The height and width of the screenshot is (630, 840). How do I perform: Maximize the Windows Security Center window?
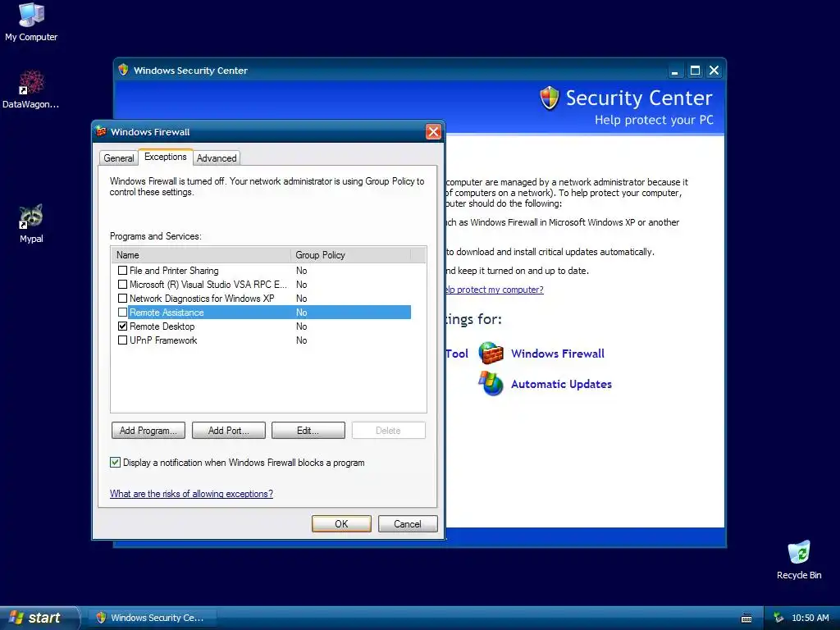tap(695, 71)
